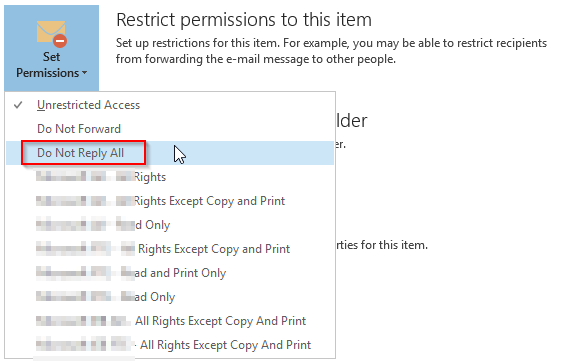Click the "Restrict permissions to this item" heading
561x364 pixels.
[244, 20]
